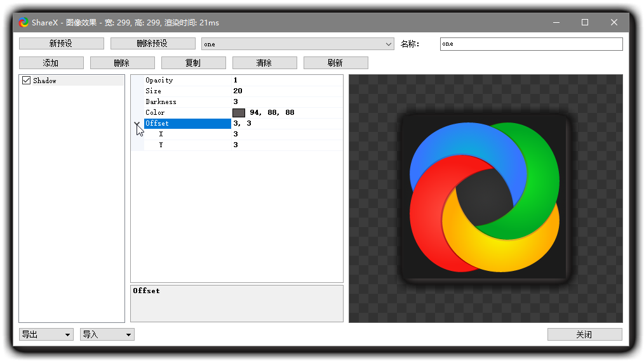The width and height of the screenshot is (644, 361).
Task: Select the Opacity property row
Action: tap(236, 80)
